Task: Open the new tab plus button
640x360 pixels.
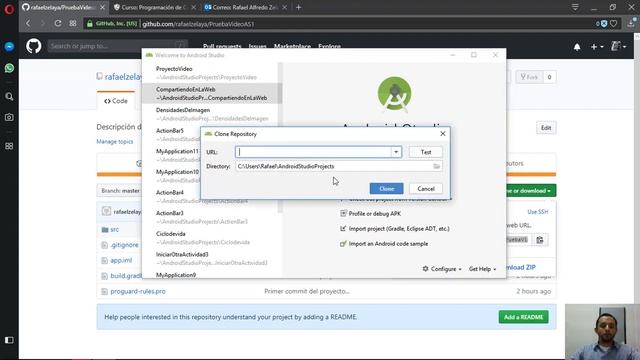Action: coord(298,7)
